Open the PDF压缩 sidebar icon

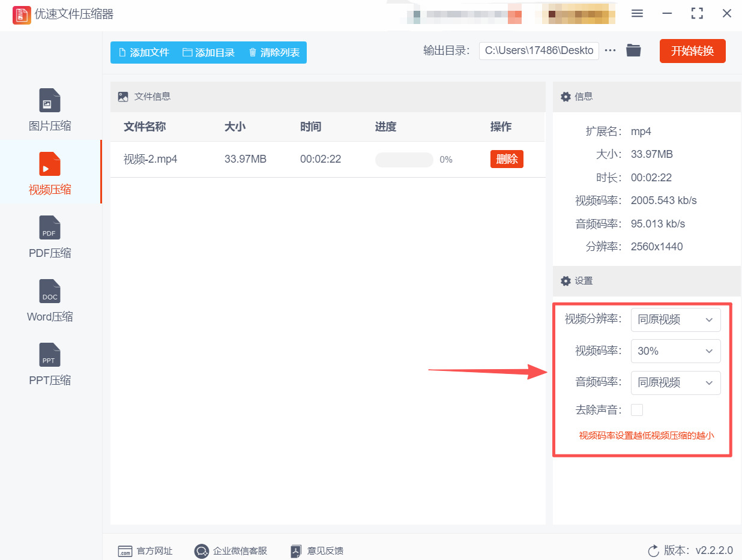(x=50, y=228)
